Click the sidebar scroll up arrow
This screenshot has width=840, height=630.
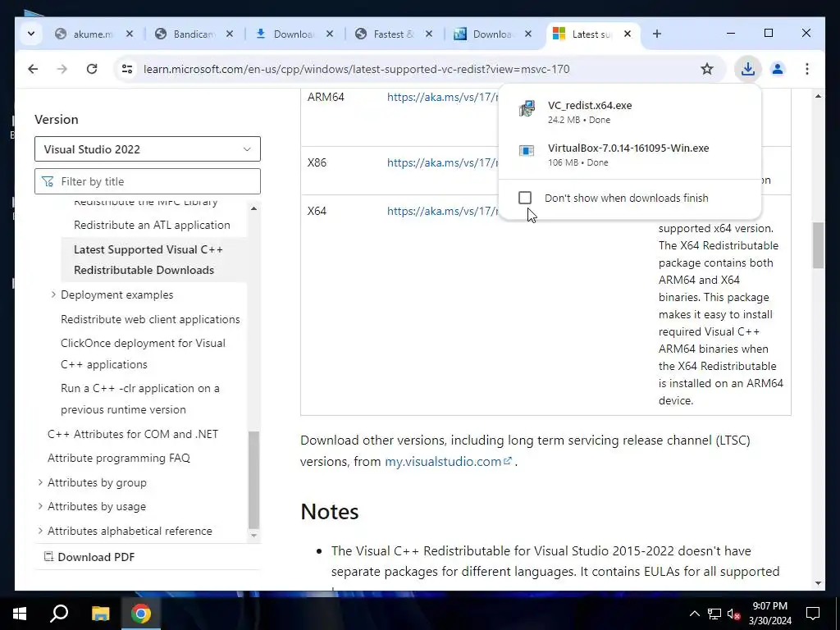click(x=254, y=208)
